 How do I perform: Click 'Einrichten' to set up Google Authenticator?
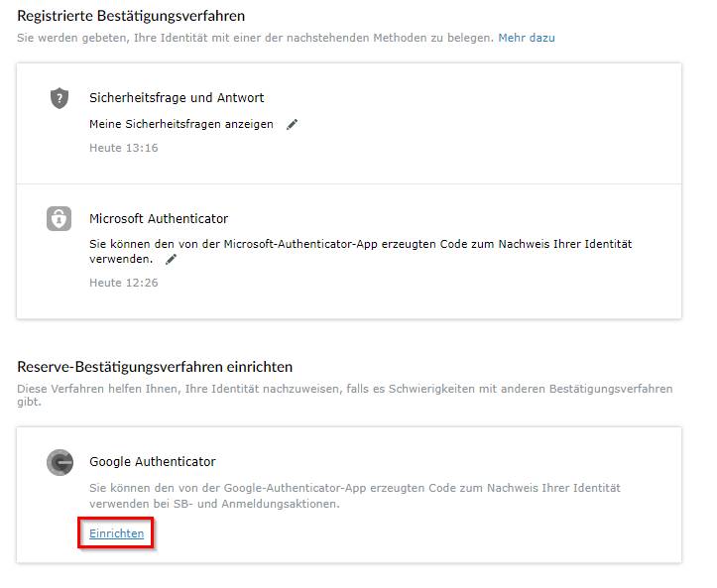coord(117,533)
